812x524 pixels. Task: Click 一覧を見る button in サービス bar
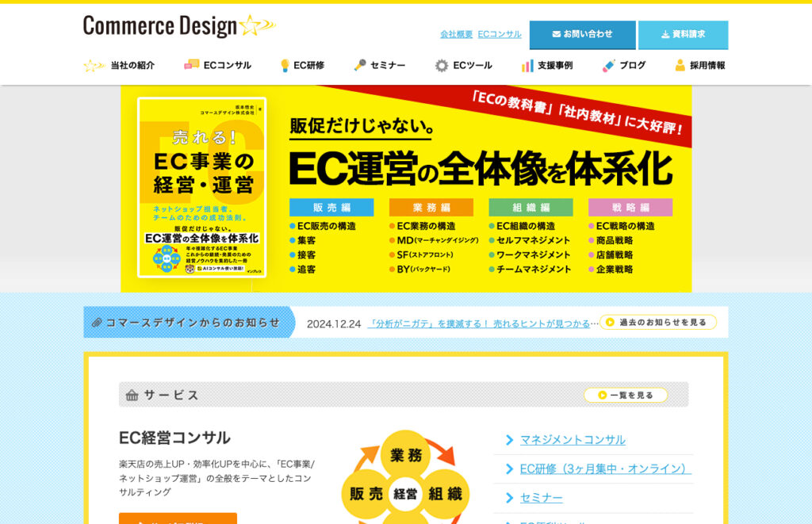point(626,395)
